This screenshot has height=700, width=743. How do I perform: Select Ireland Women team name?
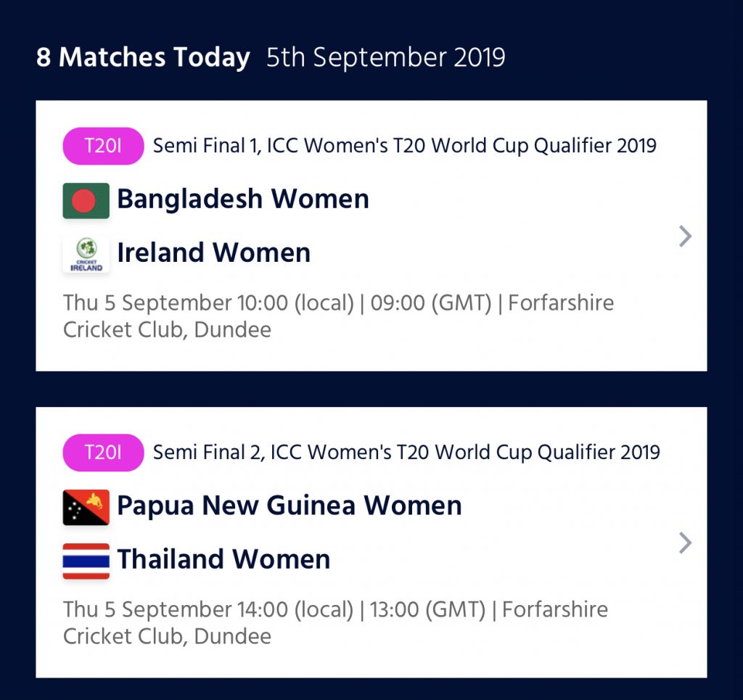pyautogui.click(x=214, y=252)
